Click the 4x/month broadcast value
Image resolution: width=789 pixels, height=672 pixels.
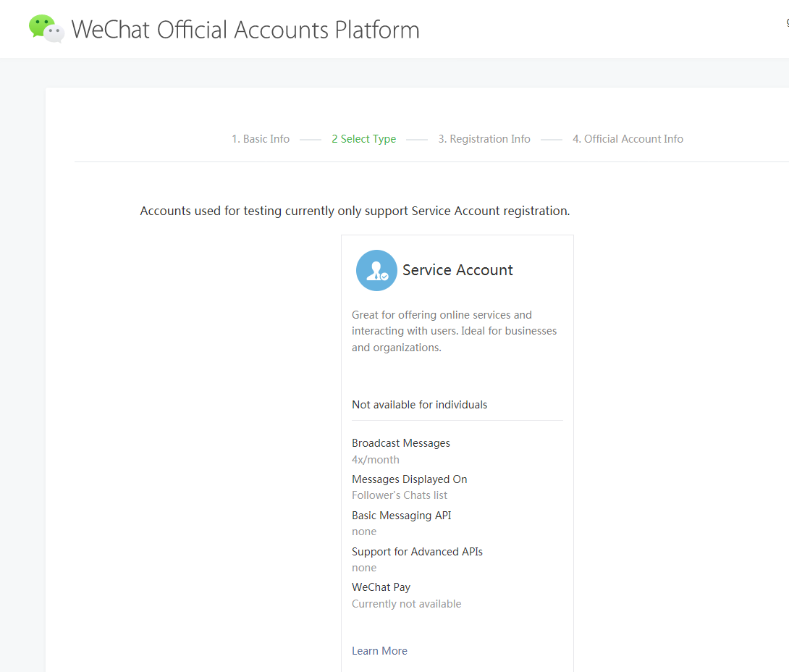pos(376,460)
